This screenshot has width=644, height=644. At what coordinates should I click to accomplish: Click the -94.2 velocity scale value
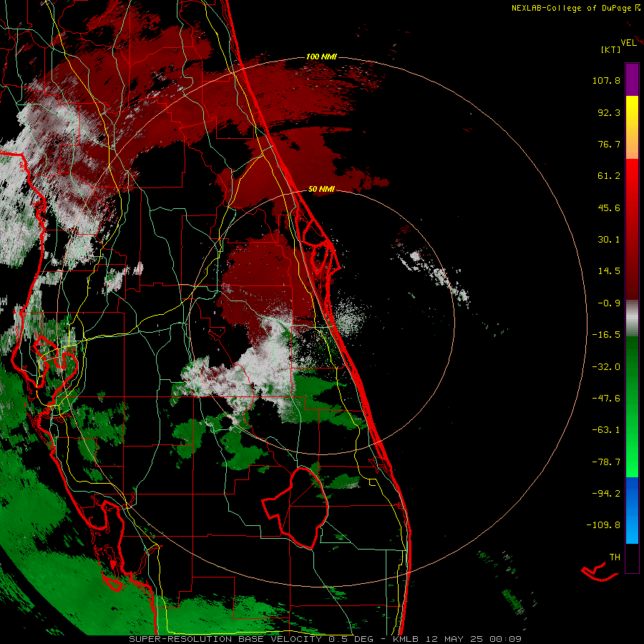(x=606, y=493)
